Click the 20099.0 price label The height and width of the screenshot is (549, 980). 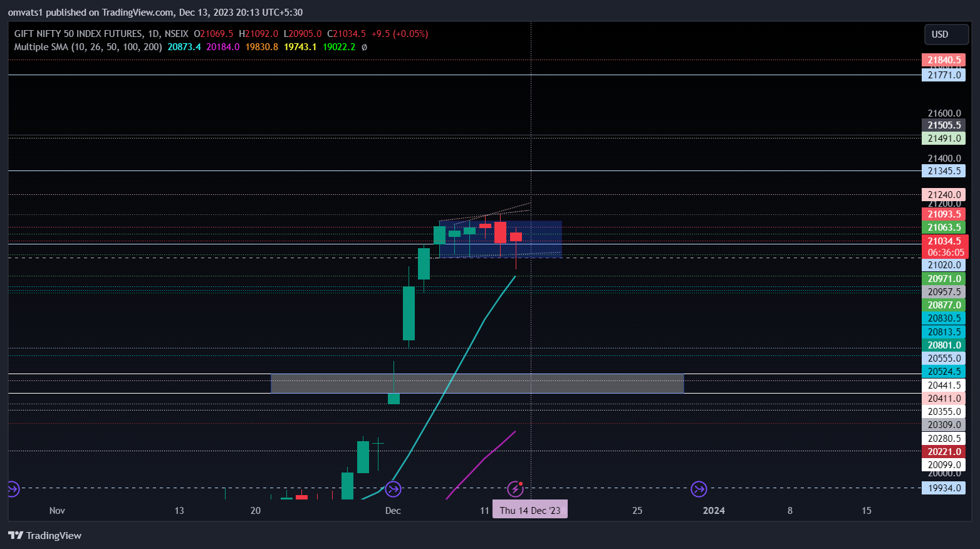point(944,465)
